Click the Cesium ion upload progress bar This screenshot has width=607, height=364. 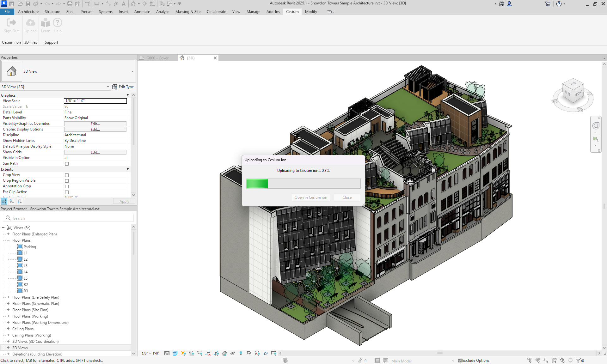coord(303,184)
